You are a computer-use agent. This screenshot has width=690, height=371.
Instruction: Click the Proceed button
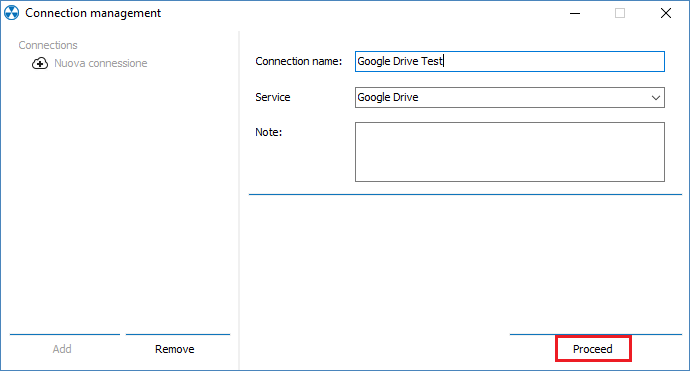tap(593, 349)
